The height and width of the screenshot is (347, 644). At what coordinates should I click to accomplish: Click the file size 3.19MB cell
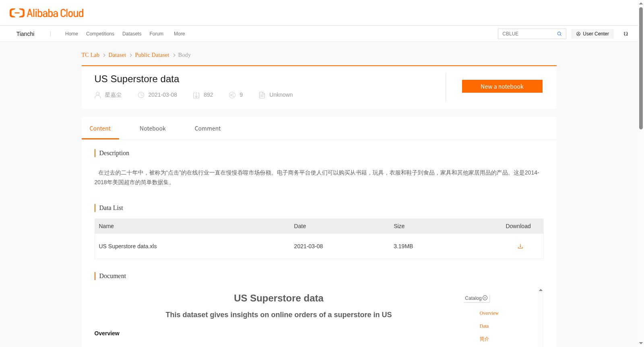403,246
